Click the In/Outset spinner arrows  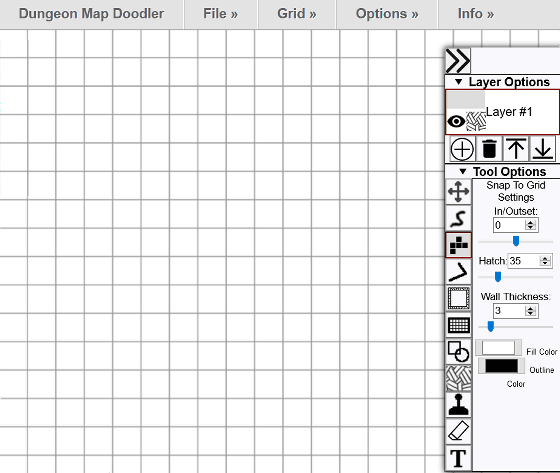tap(531, 225)
